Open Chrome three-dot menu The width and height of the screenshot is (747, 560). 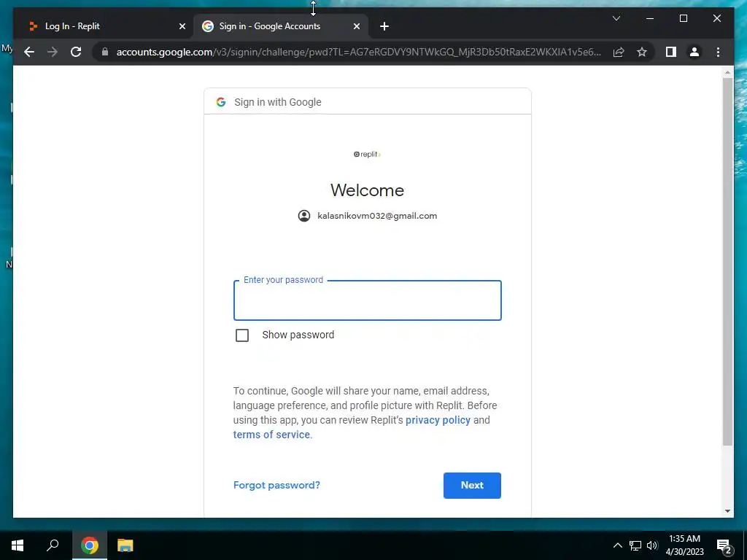(718, 52)
